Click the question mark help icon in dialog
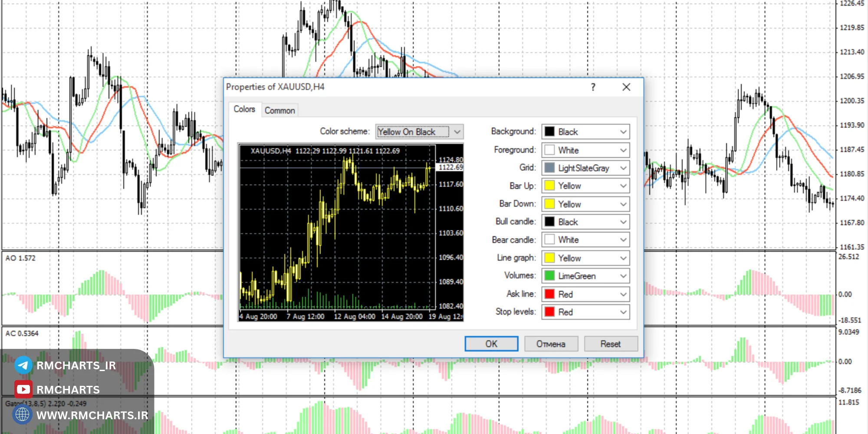This screenshot has height=434, width=868. 593,87
